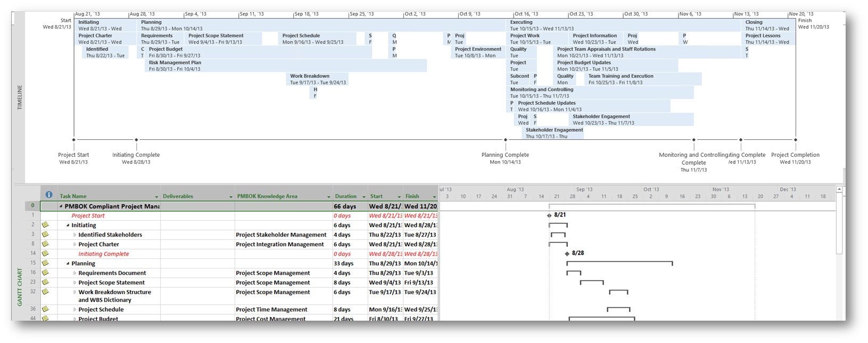Select the Project Budget Updates timeline bar

pyautogui.click(x=616, y=66)
